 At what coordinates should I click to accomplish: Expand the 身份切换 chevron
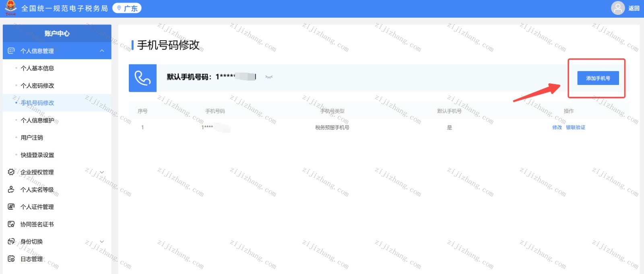(x=102, y=241)
